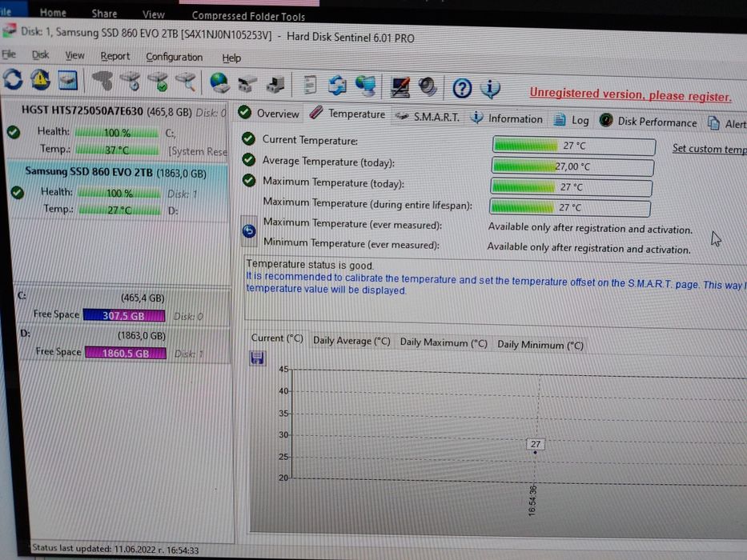Click the green check icon next to Current Temperature
Screen dimensions: 747x560
click(x=248, y=138)
